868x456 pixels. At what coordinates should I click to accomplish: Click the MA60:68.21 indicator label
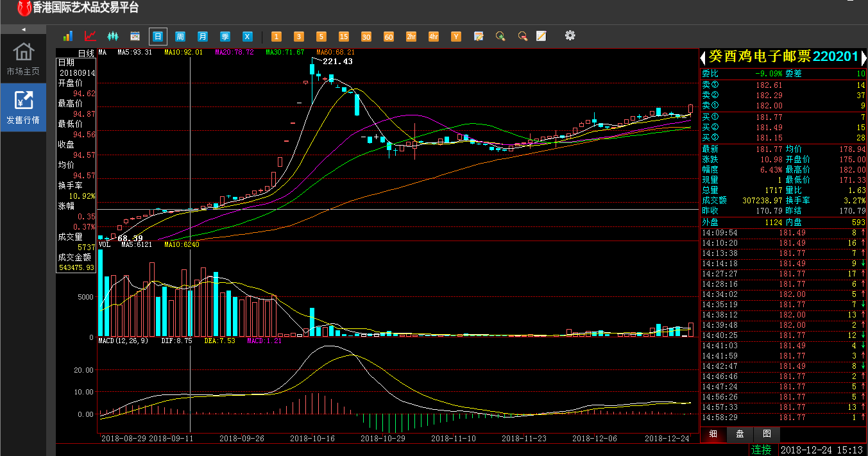point(336,52)
